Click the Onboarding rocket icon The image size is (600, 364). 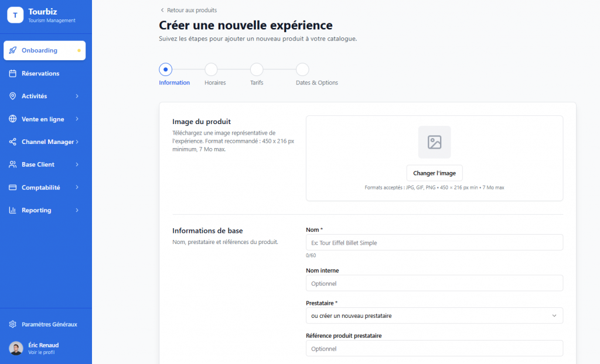click(13, 50)
